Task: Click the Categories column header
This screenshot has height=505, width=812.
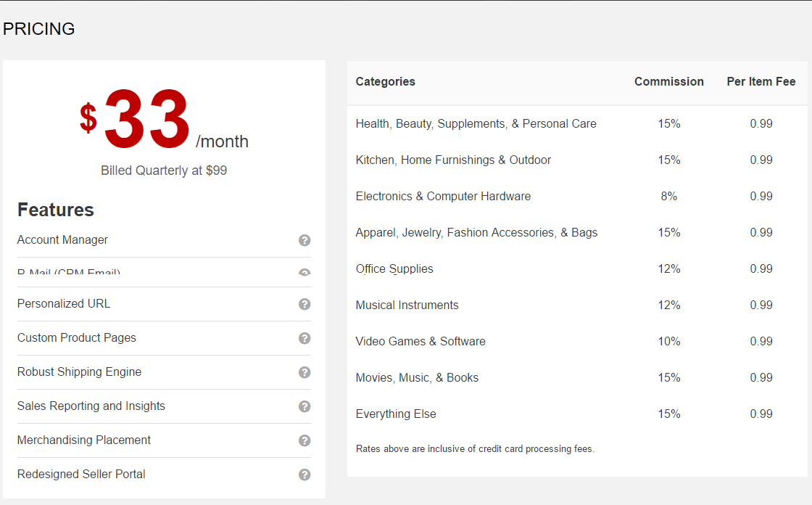Action: (385, 81)
